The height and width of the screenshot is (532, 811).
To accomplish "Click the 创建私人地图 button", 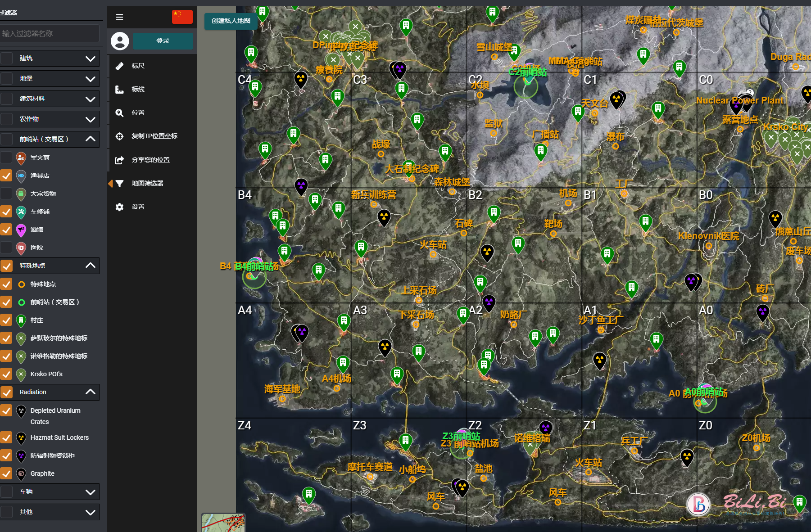I will point(231,21).
